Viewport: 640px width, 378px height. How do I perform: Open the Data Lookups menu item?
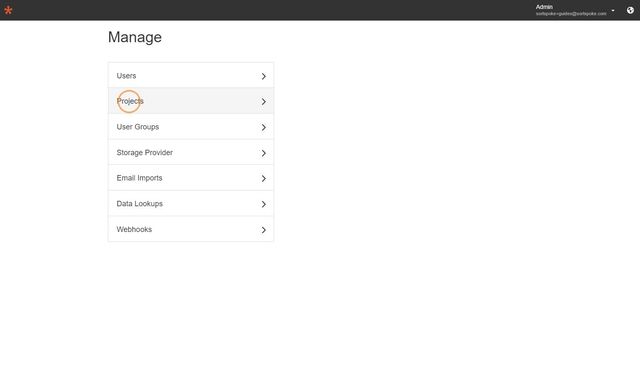click(x=191, y=204)
